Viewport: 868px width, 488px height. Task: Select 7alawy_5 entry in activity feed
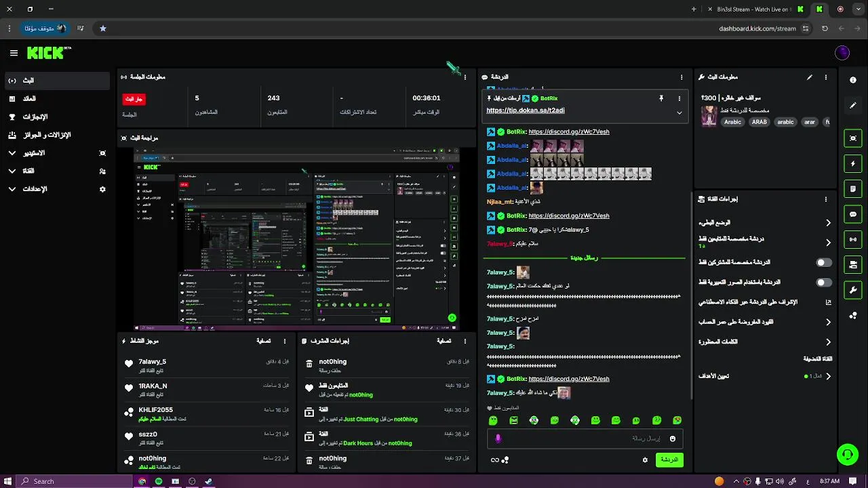pos(207,365)
